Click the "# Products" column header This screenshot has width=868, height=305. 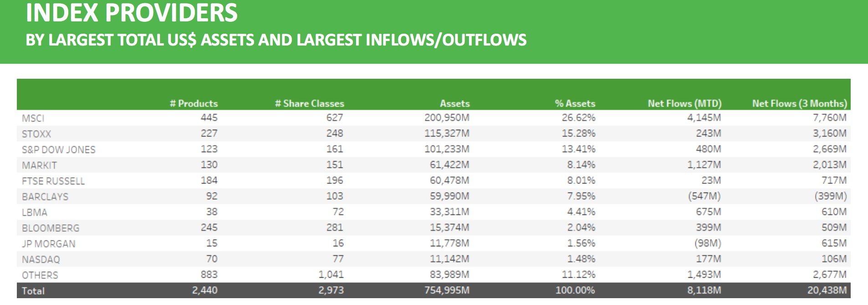(x=194, y=103)
